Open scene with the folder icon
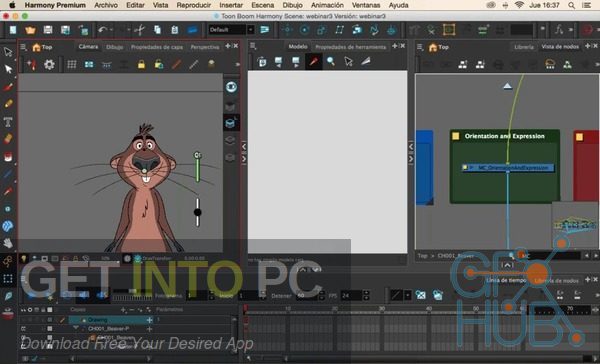600x364 pixels. click(x=30, y=30)
